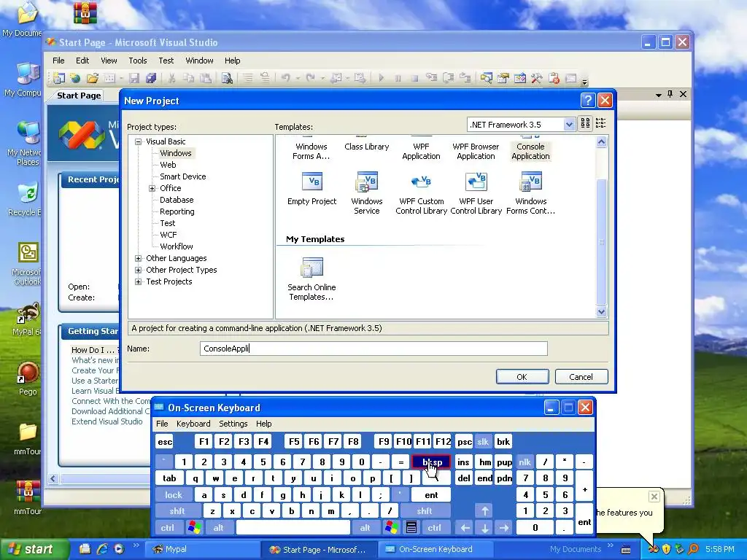This screenshot has width=747, height=560.
Task: Click the templates list scrollbar thumb
Action: 601,242
